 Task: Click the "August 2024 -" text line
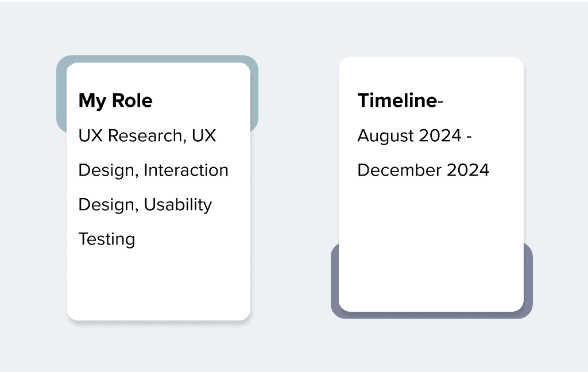coord(415,135)
